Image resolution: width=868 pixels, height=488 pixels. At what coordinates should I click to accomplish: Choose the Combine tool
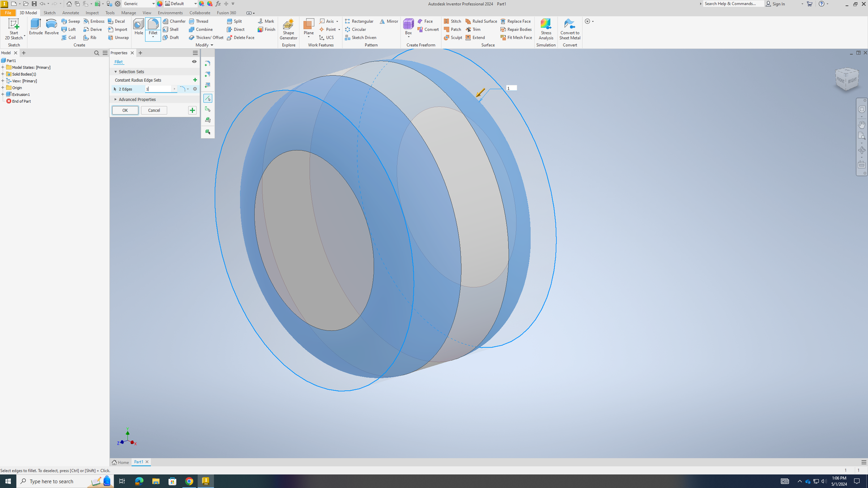201,29
